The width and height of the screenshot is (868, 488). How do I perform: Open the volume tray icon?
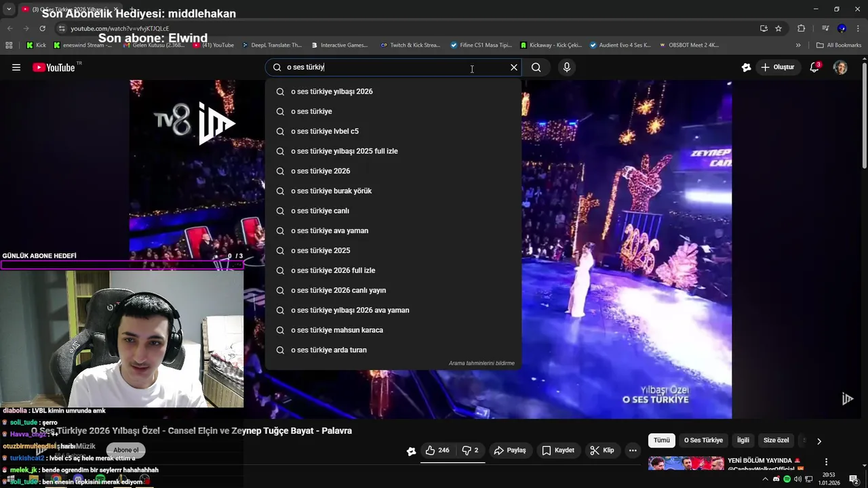798,479
